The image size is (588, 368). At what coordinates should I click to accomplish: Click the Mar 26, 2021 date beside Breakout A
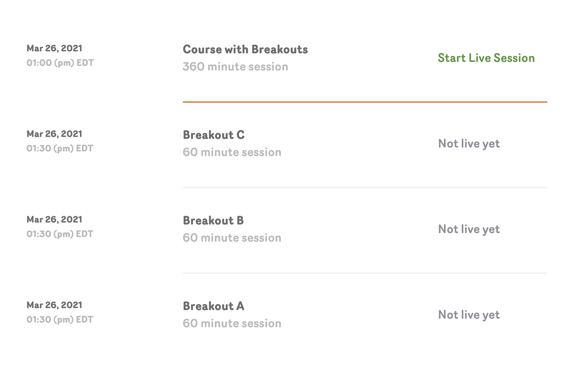coord(54,305)
